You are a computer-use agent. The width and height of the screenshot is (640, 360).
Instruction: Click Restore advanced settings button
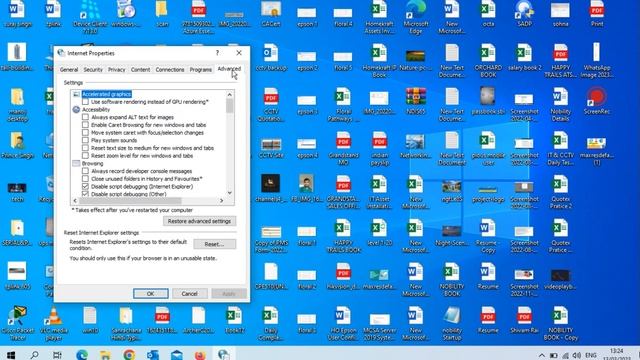(x=199, y=221)
